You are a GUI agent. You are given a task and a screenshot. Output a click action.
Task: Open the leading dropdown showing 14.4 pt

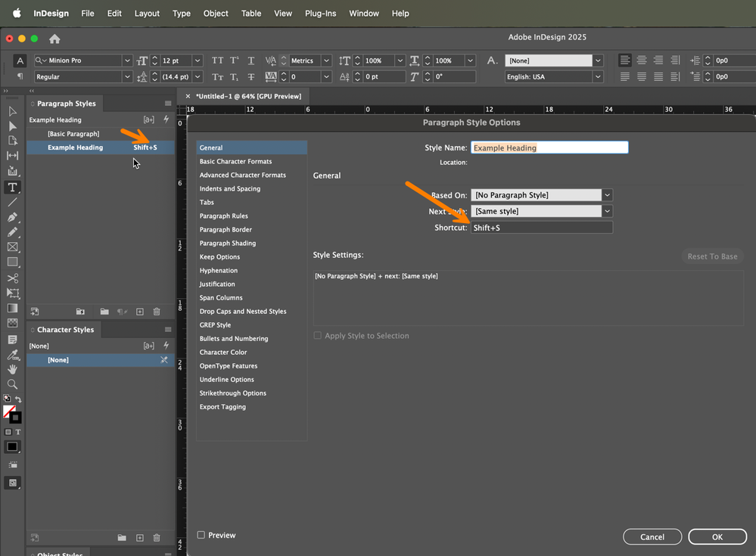coord(198,76)
